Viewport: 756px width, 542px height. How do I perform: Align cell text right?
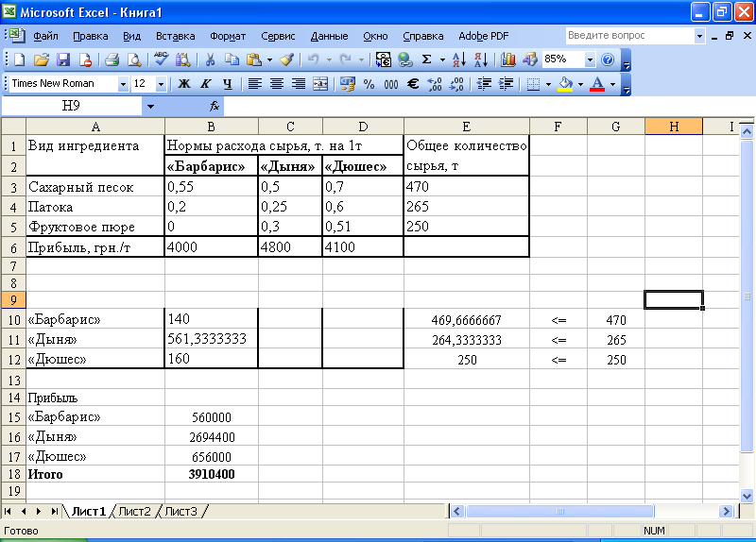coord(299,84)
